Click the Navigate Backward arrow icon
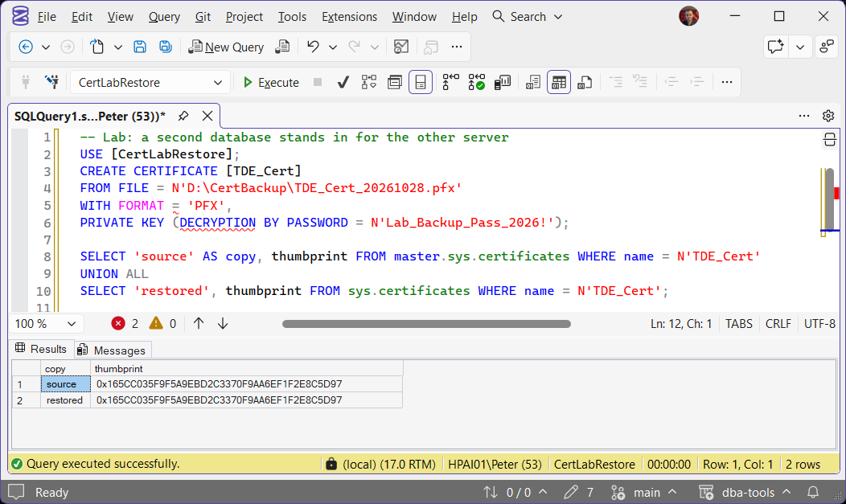Viewport: 846px width, 504px height. (26, 47)
